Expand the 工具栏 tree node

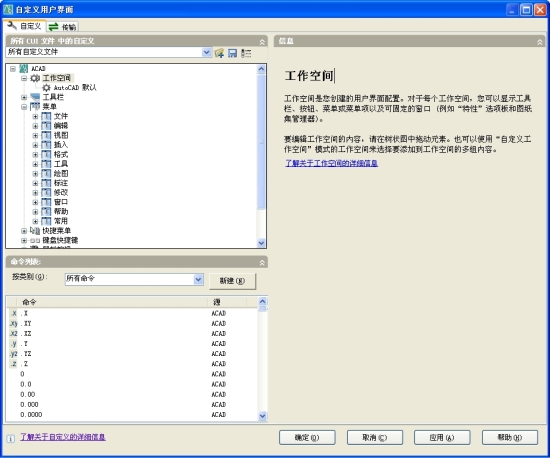click(24, 97)
